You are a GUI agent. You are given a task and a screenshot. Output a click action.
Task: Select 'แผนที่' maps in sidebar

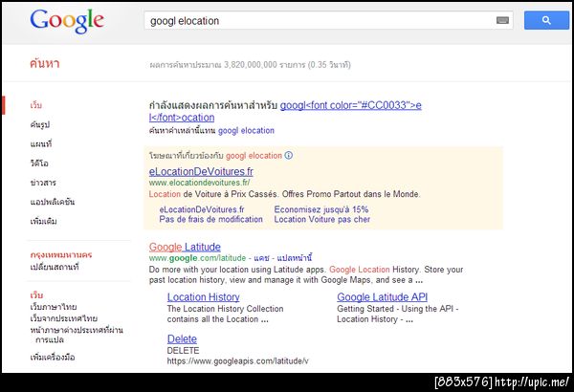tap(41, 143)
